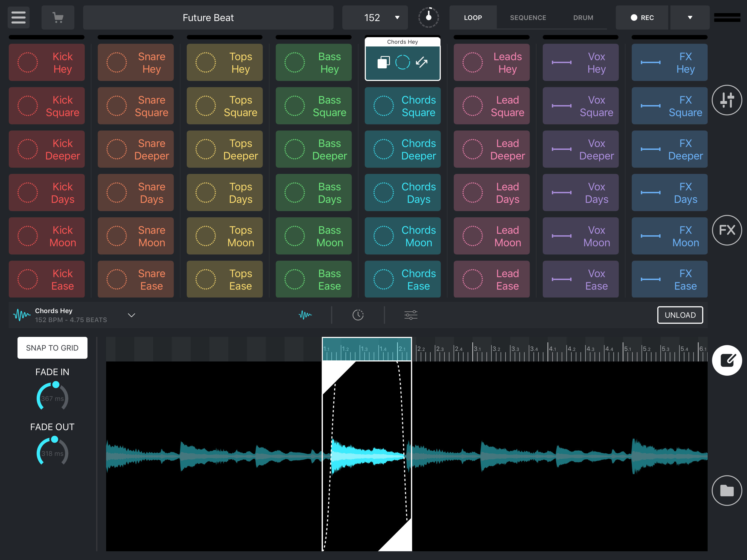Click the sample edit pencil button
Screen dimensions: 747x560
tap(726, 360)
